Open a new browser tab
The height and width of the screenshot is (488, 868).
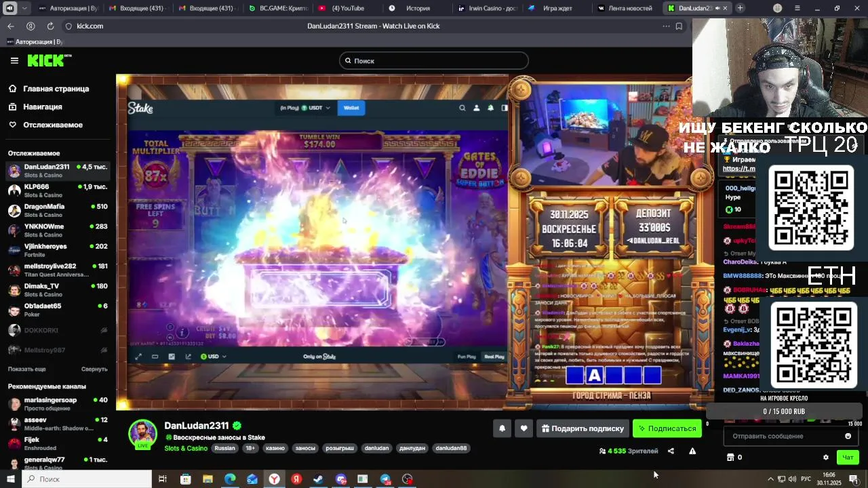point(740,8)
